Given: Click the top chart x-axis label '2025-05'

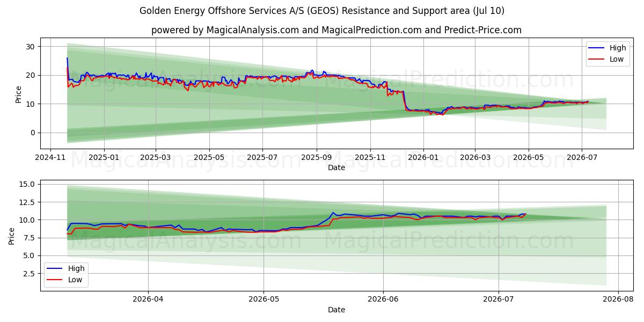Looking at the screenshot, I should [209, 158].
